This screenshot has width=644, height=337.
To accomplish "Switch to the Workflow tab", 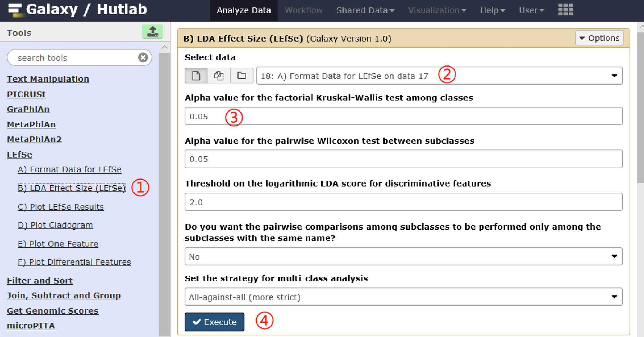I will (x=303, y=10).
